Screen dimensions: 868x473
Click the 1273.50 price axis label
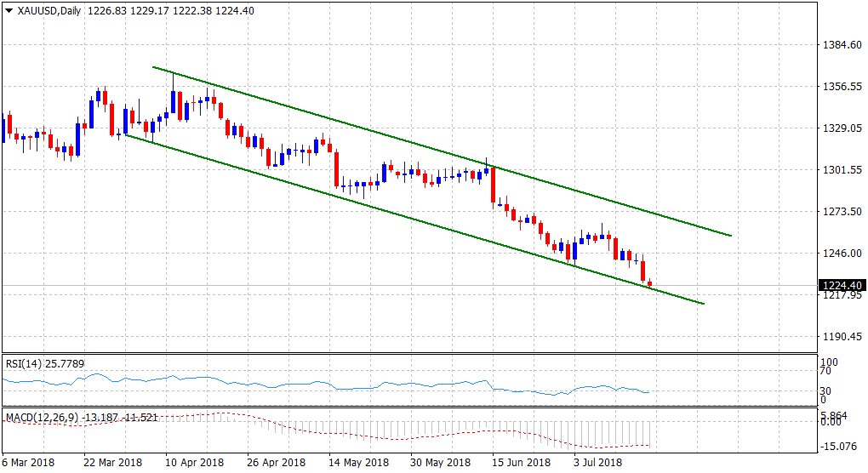842,211
